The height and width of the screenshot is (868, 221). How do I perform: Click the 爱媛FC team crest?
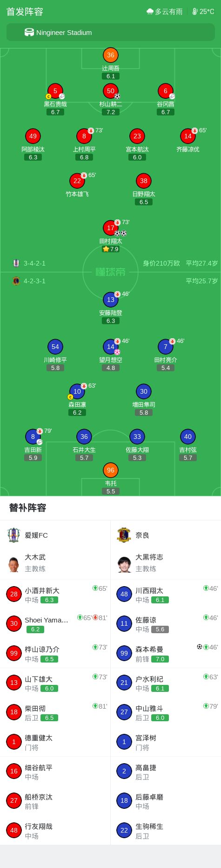pos(14,535)
